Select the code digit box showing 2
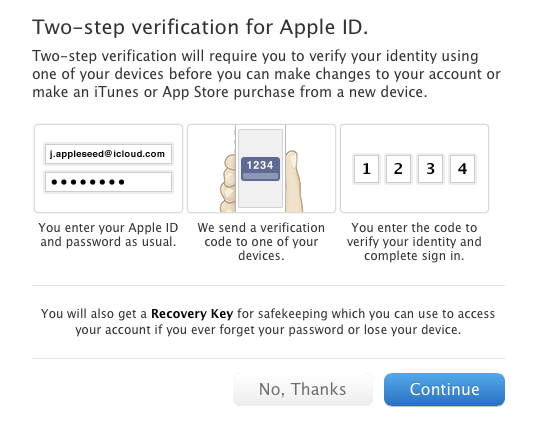Viewport: 537px width, 446px height. pyautogui.click(x=398, y=169)
